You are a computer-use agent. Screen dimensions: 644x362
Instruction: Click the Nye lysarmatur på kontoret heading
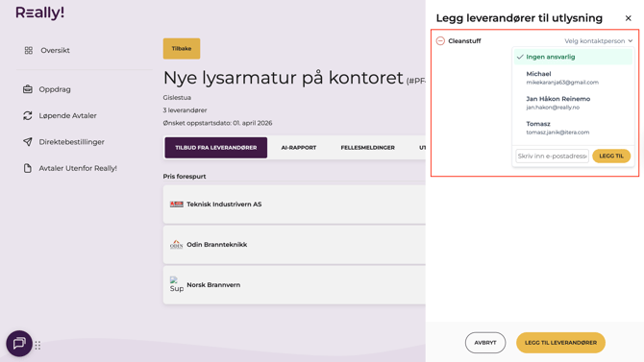point(284,78)
